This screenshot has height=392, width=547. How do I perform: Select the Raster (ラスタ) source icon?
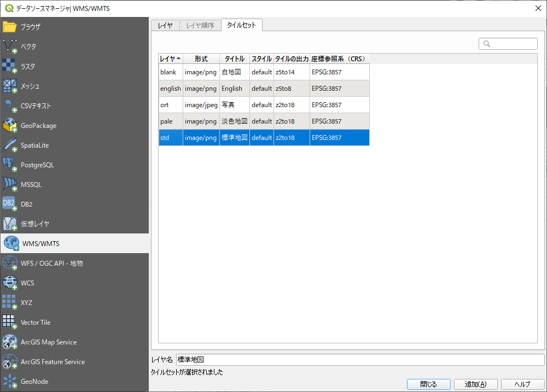click(x=9, y=66)
